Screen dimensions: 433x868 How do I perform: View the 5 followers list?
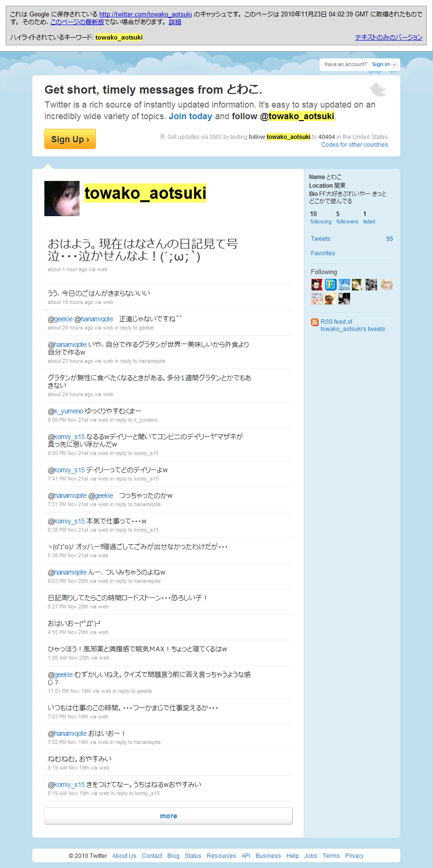point(347,218)
